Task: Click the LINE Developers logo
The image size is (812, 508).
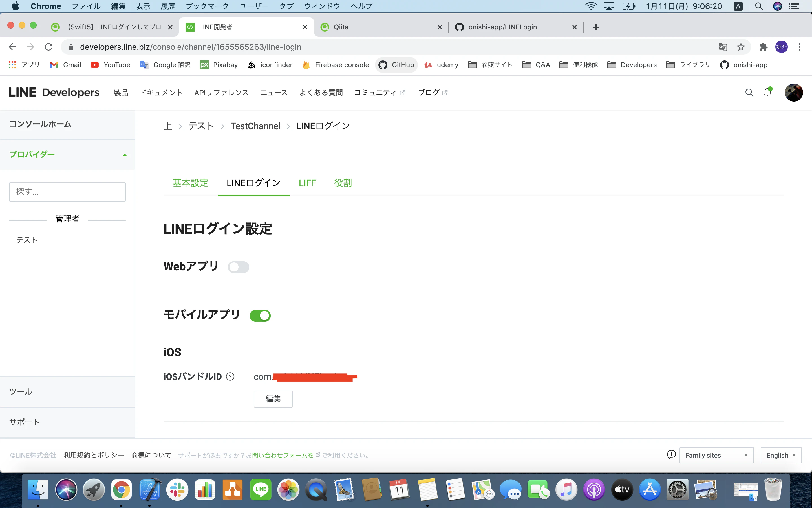Action: (54, 92)
